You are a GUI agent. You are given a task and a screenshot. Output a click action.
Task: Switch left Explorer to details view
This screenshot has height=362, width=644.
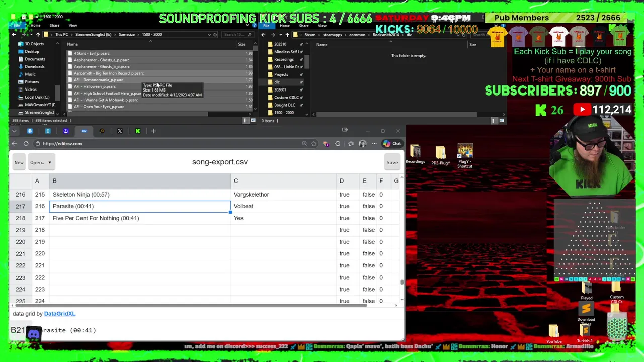coord(245,121)
